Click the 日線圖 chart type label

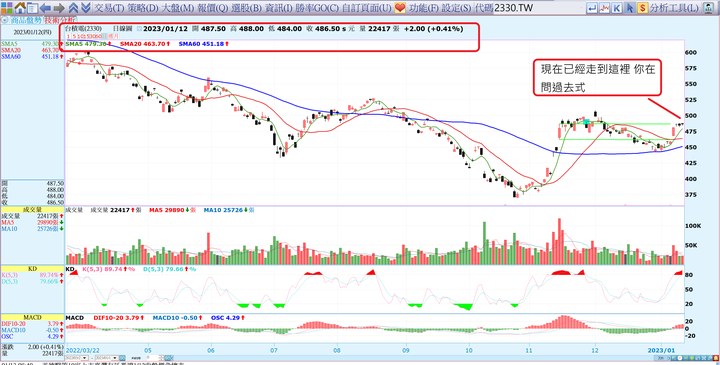122,28
